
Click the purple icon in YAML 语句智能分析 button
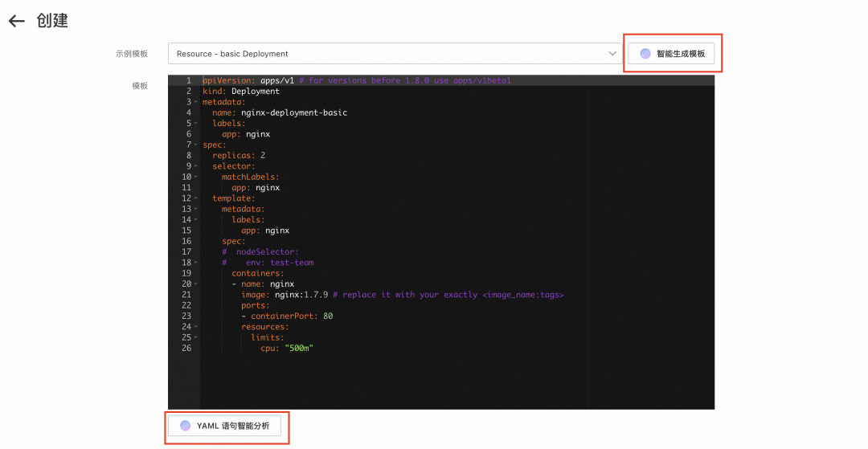(x=186, y=426)
